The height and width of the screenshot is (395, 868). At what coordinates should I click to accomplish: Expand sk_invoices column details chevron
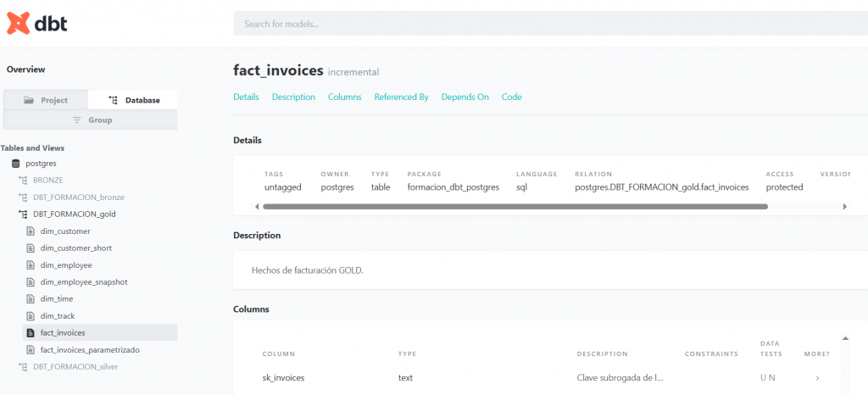click(x=817, y=378)
